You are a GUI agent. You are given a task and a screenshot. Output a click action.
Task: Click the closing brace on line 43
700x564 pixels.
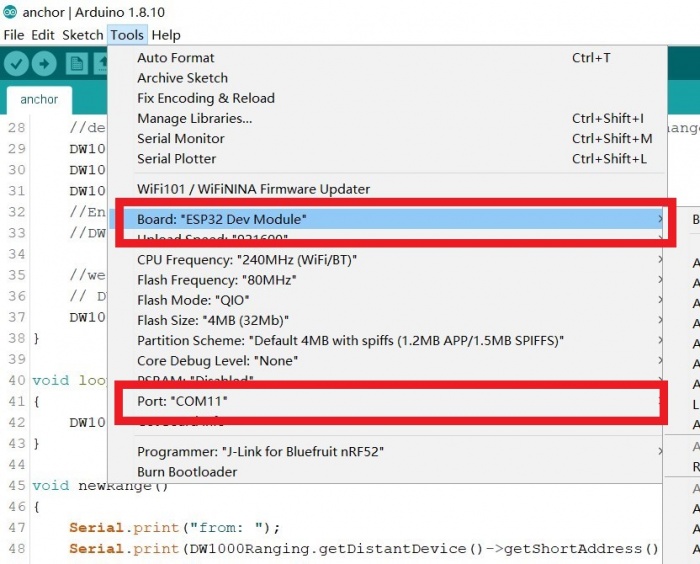37,443
